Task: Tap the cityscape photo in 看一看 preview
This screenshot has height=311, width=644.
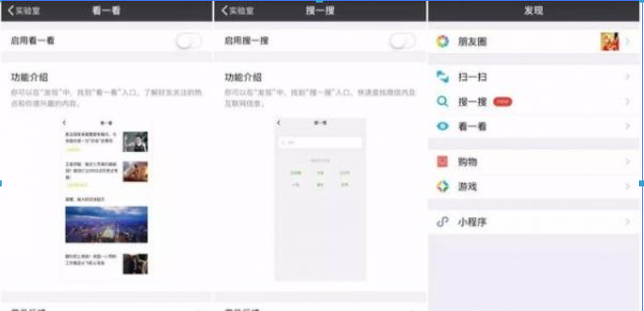Action: point(106,224)
